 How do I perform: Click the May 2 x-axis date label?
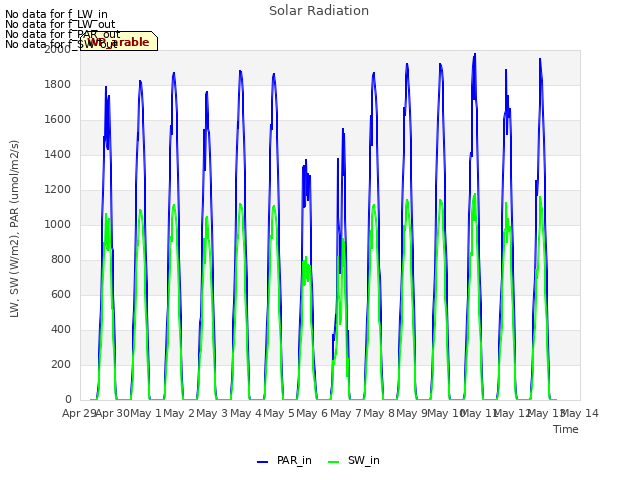point(179,414)
